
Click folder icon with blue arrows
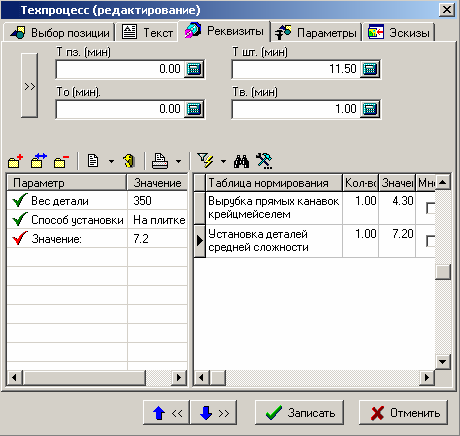tap(39, 161)
